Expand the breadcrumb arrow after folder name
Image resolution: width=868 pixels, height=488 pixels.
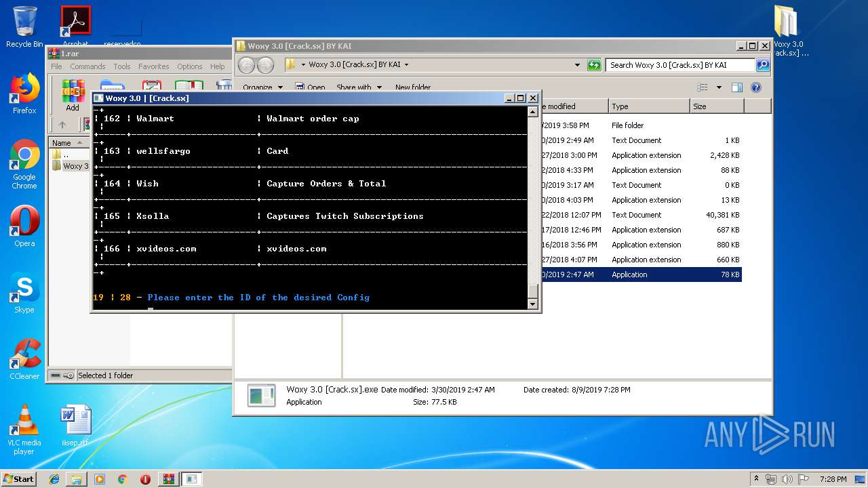pos(406,65)
